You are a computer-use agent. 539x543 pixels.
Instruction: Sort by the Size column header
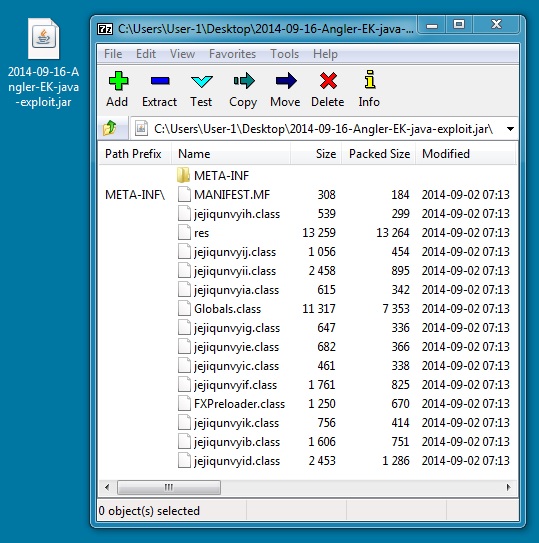pos(316,154)
